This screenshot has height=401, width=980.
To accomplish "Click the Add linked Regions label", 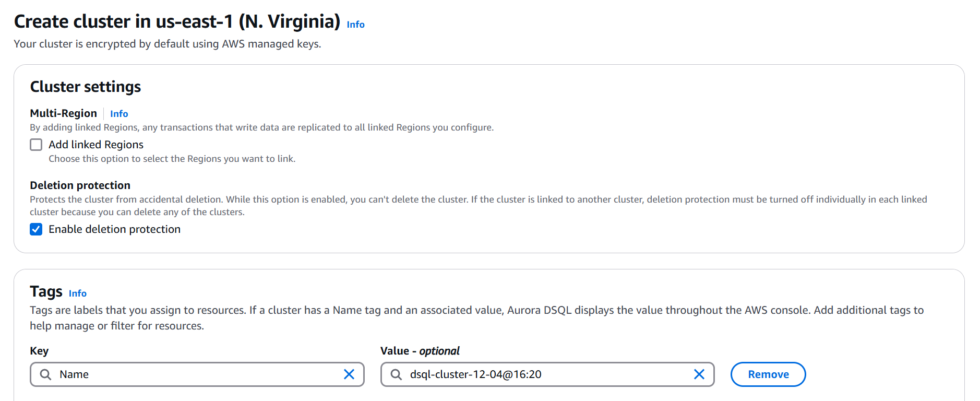I will [96, 145].
